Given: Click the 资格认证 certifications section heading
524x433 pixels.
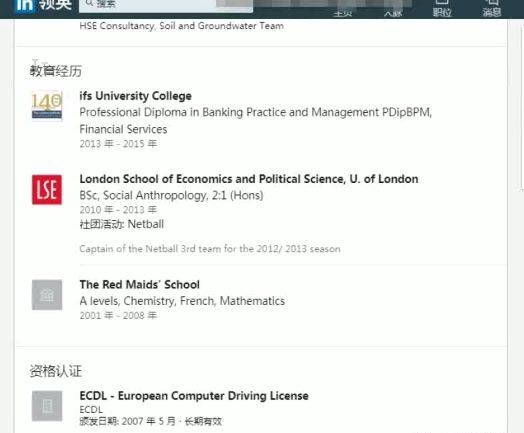Looking at the screenshot, I should (x=55, y=371).
